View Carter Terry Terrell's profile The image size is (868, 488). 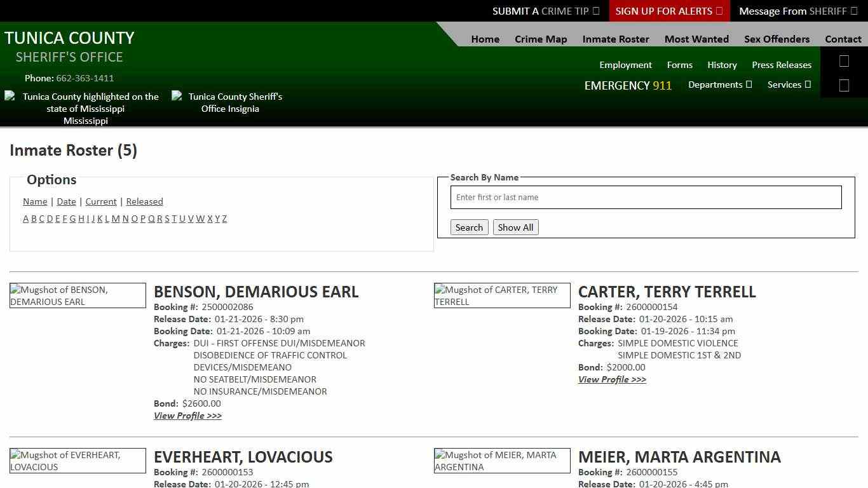click(612, 379)
